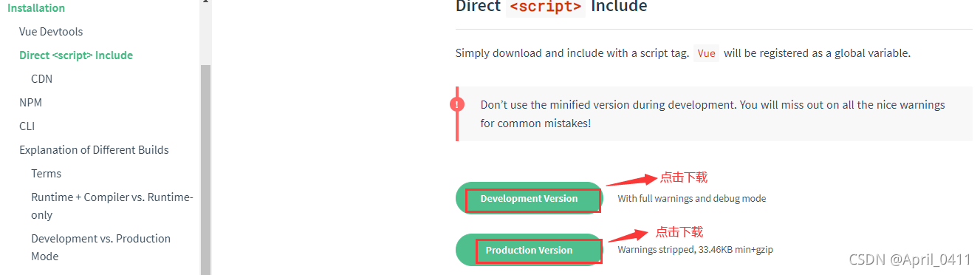The width and height of the screenshot is (980, 275).
Task: Click the red arrow pointing at Development Version
Action: pos(631,181)
